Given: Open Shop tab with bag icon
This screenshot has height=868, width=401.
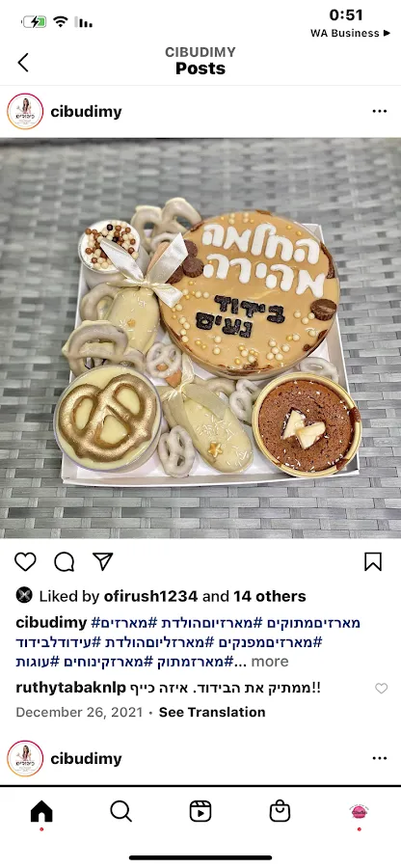Looking at the screenshot, I should [x=280, y=811].
